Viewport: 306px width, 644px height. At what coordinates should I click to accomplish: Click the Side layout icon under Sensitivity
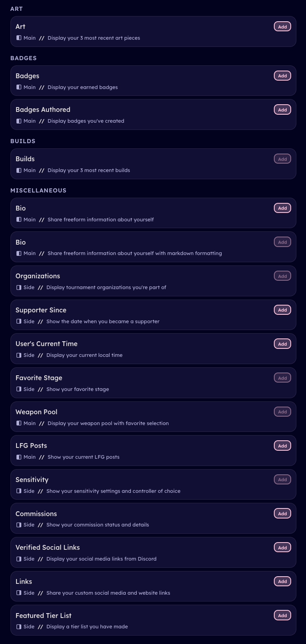[19, 491]
